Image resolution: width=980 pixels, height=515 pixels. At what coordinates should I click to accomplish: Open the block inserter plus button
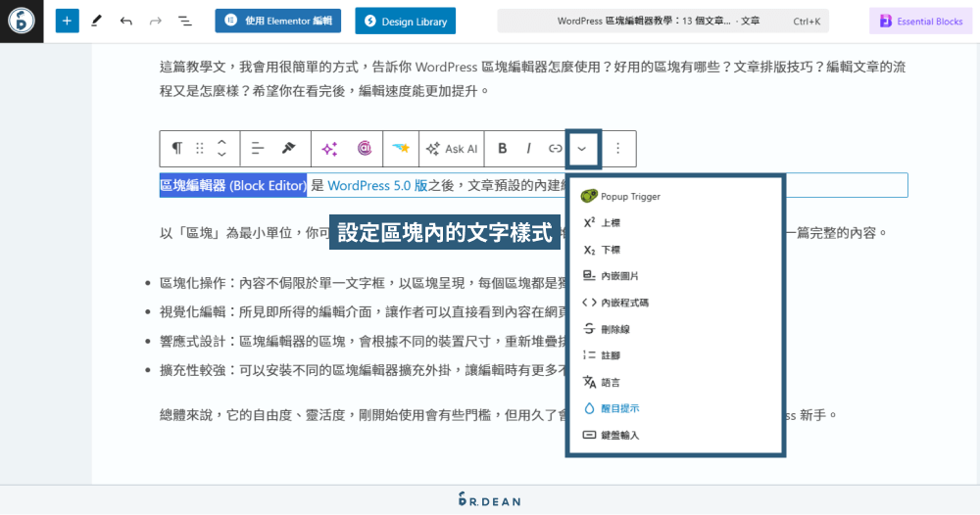coord(67,22)
